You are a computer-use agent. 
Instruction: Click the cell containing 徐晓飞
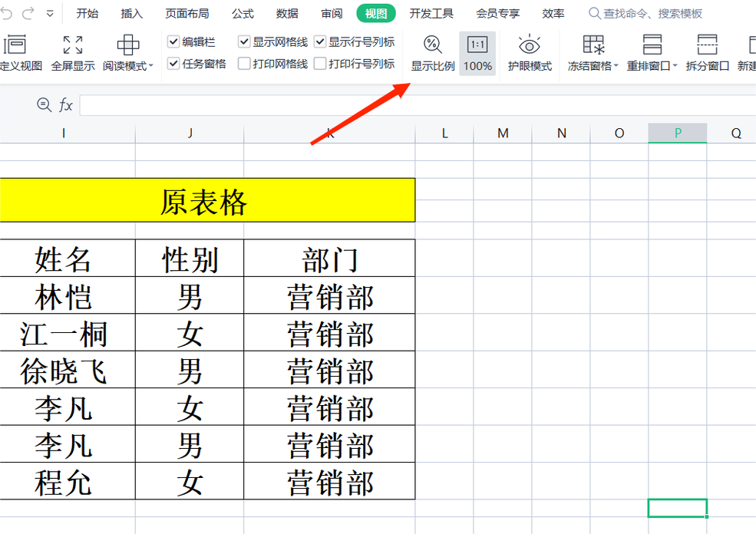[68, 370]
